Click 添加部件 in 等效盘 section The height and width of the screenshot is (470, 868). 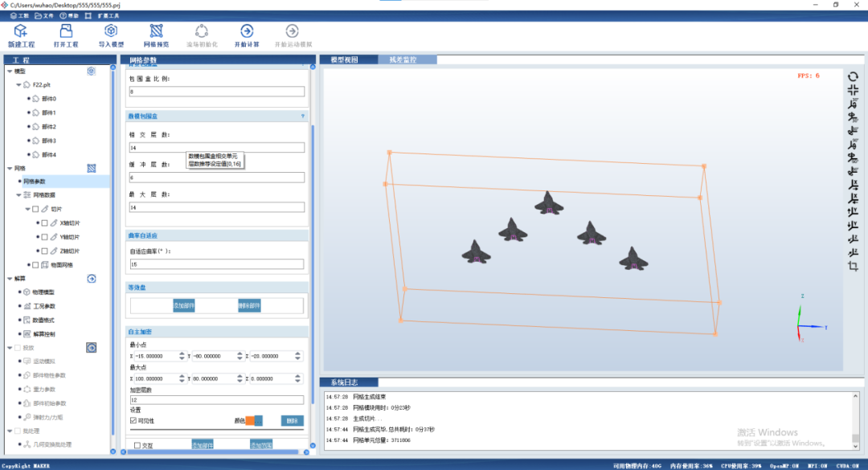pos(184,305)
